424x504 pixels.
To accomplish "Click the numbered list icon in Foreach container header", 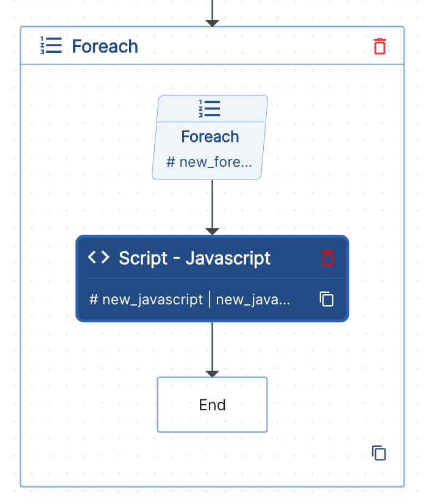I will [51, 46].
